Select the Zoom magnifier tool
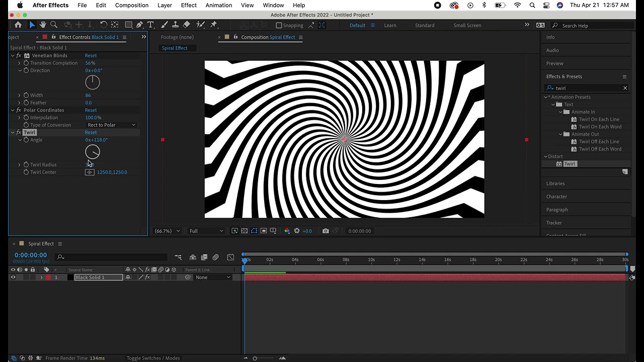 (x=54, y=25)
